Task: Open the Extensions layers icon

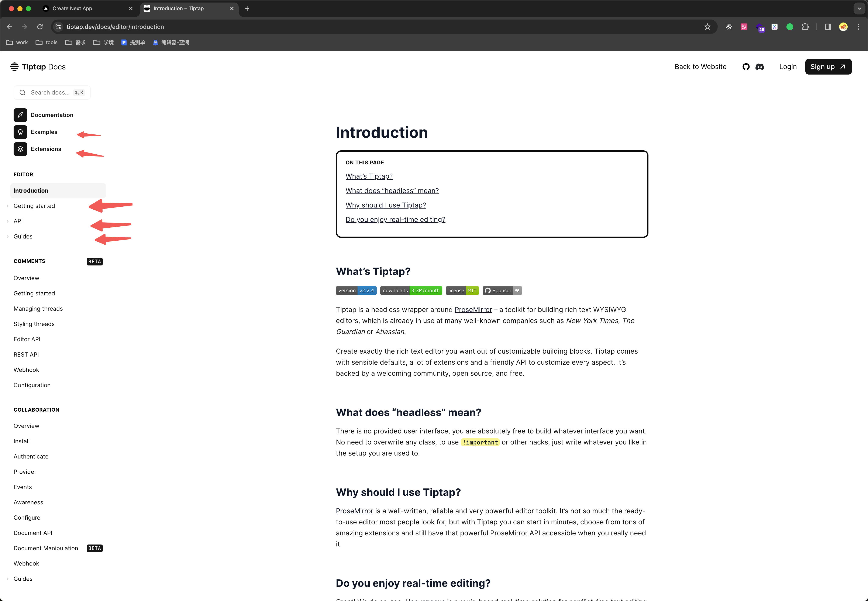Action: [20, 149]
